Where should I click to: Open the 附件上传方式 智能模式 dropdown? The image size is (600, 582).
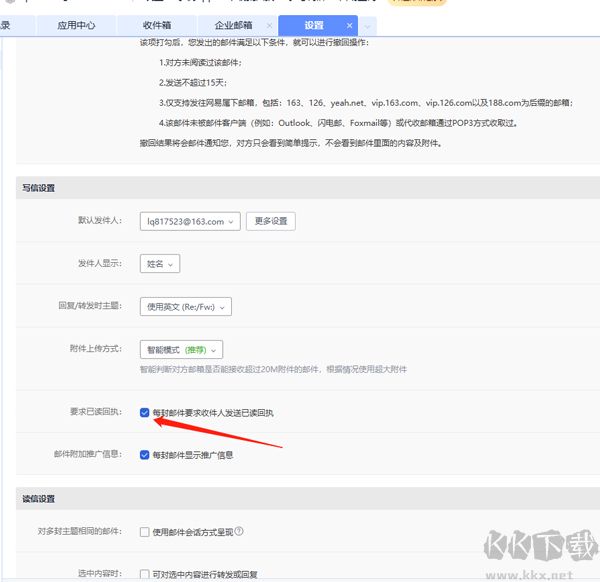coord(181,349)
